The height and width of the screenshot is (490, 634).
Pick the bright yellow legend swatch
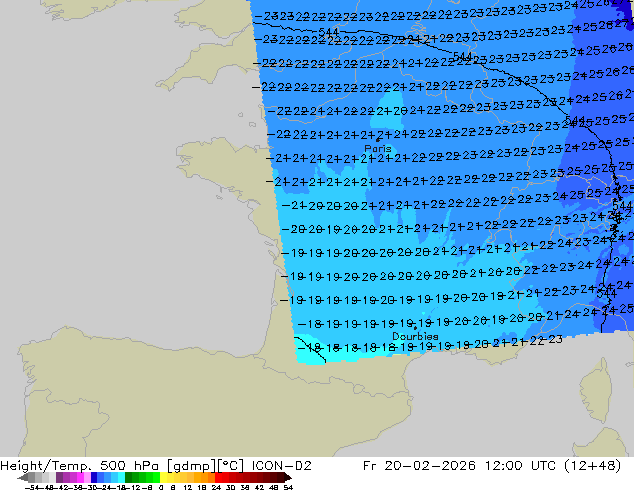click(163, 478)
